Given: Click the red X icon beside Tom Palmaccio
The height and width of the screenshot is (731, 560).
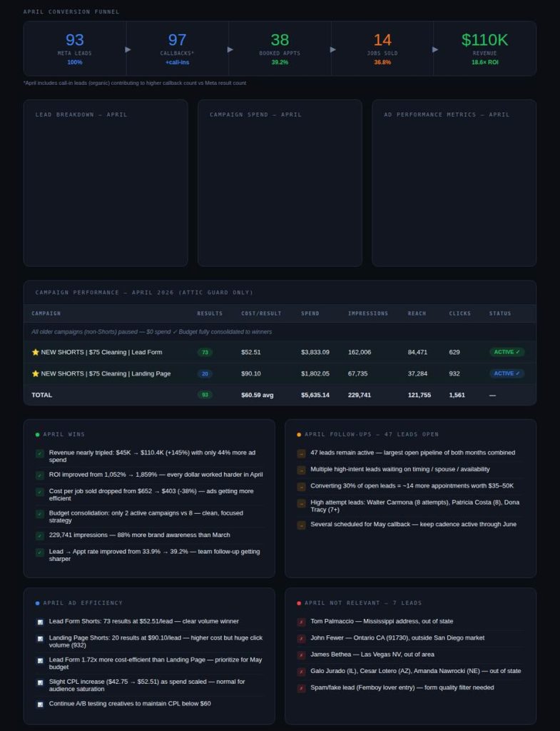Looking at the screenshot, I should pos(302,622).
